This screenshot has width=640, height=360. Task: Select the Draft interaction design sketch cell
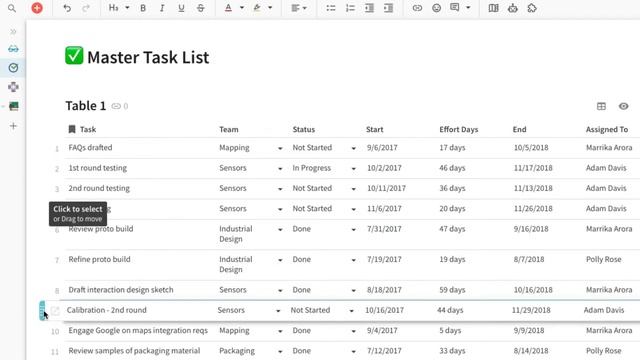[x=121, y=290]
